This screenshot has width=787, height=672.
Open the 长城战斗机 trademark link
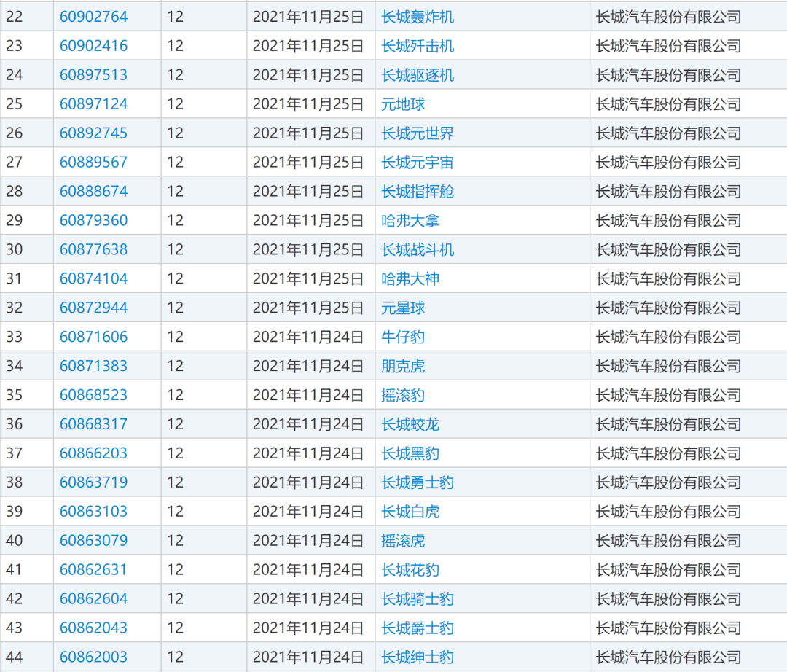pos(418,249)
